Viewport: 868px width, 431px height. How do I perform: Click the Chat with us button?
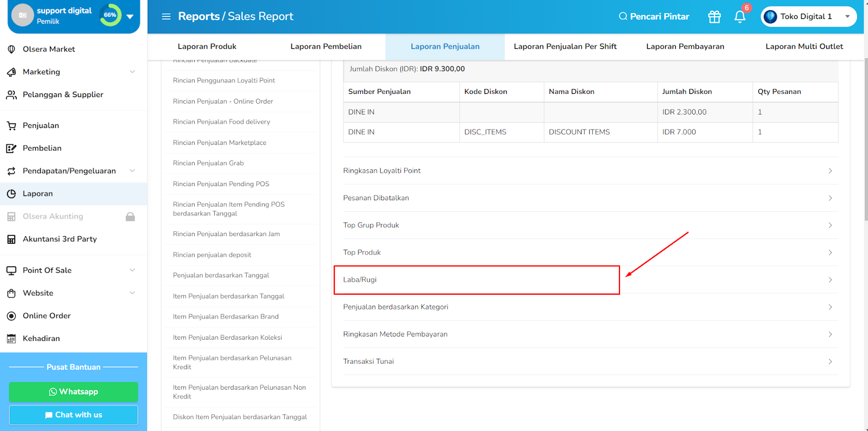[x=73, y=415]
